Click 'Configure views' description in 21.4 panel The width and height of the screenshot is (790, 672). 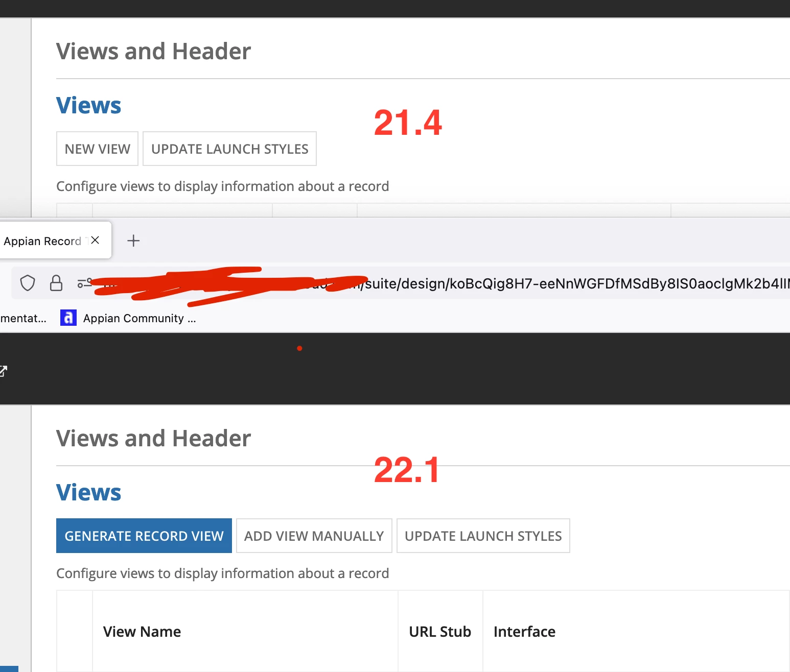click(x=223, y=186)
